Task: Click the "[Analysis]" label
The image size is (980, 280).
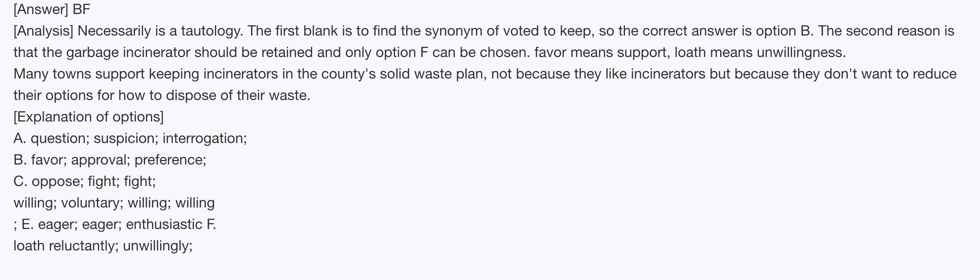Action: [x=44, y=31]
